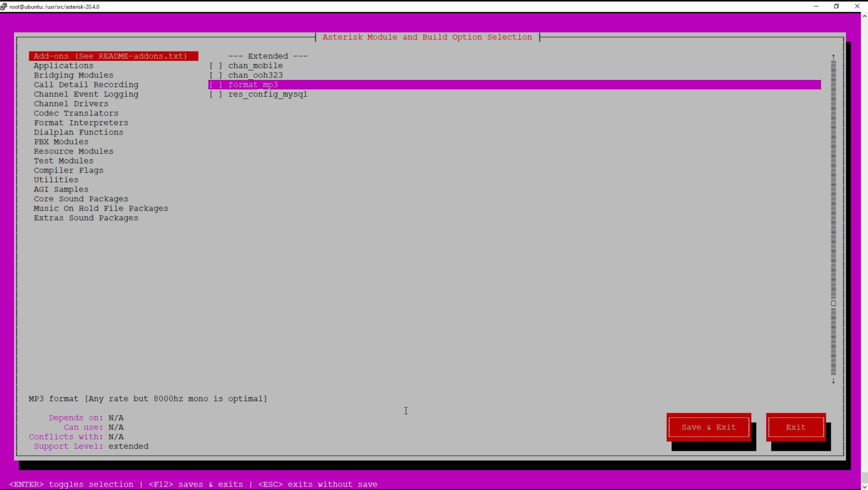Image resolution: width=868 pixels, height=490 pixels.
Task: Click the Depends on N/A value
Action: coord(116,418)
